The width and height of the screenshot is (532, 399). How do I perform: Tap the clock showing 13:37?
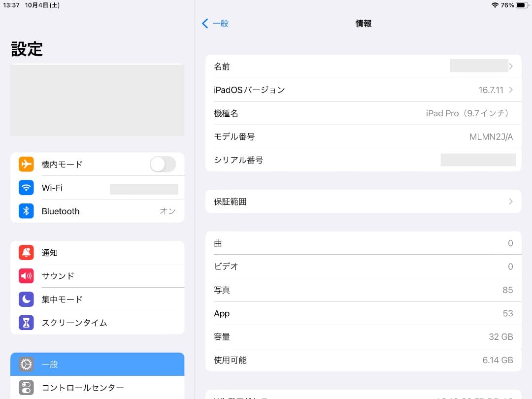(11, 5)
